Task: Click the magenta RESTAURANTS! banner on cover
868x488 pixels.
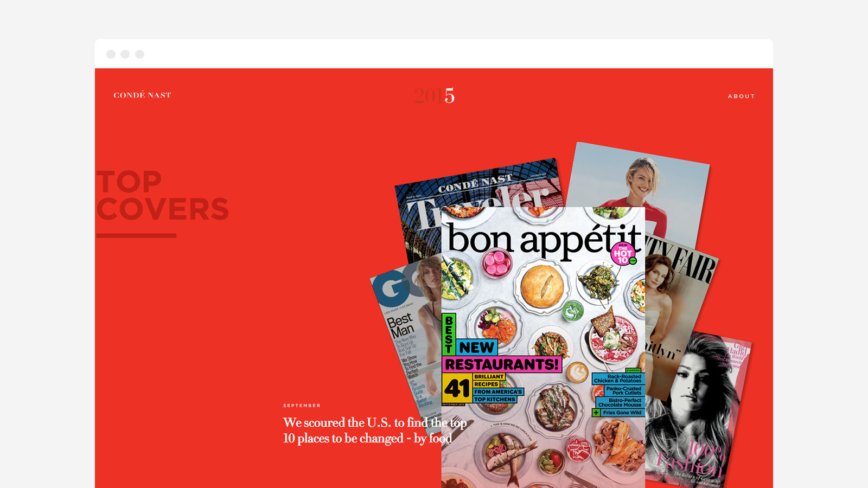Action: pos(502,364)
